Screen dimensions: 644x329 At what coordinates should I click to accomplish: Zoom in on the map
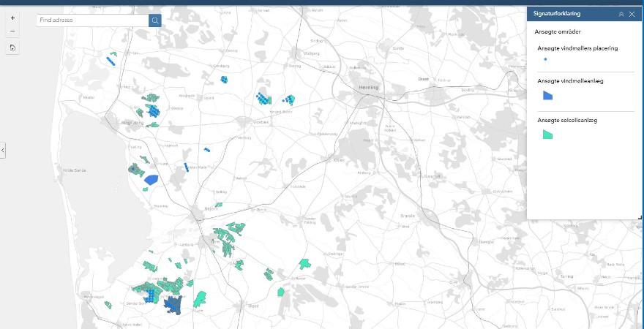tap(12, 18)
